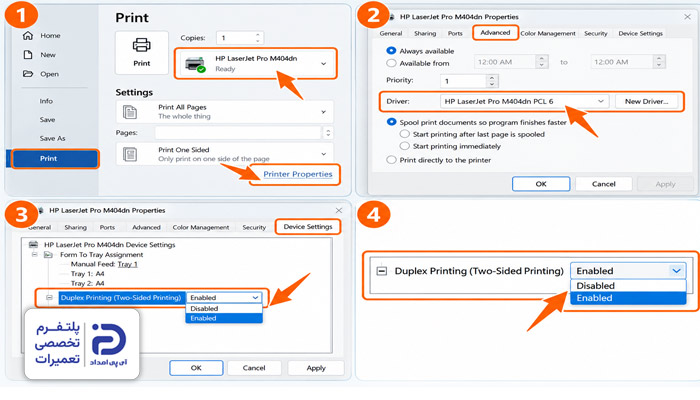The width and height of the screenshot is (700, 400).
Task: Switch to Ports tab in panel 2
Action: (x=455, y=33)
